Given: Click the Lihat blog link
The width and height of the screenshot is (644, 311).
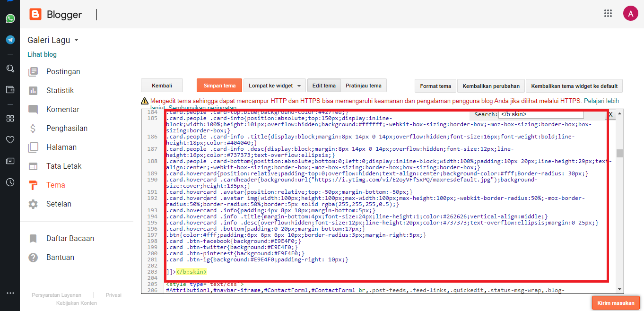Looking at the screenshot, I should pyautogui.click(x=42, y=54).
